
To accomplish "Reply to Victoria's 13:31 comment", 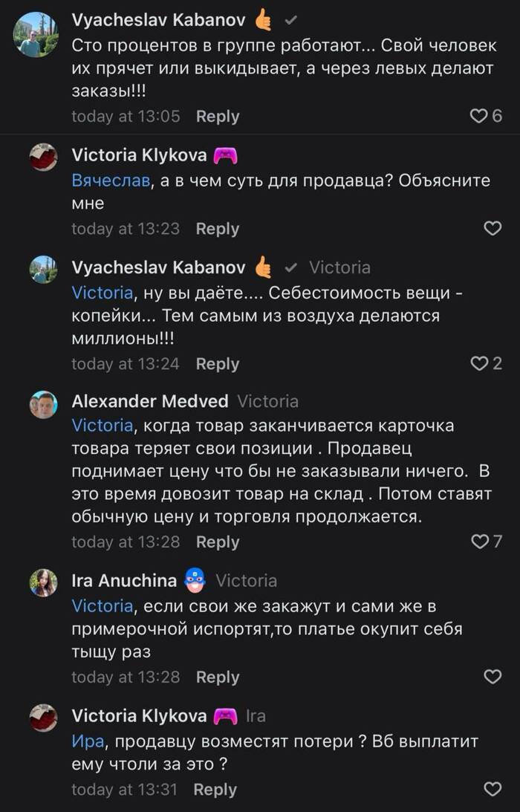I will (215, 790).
